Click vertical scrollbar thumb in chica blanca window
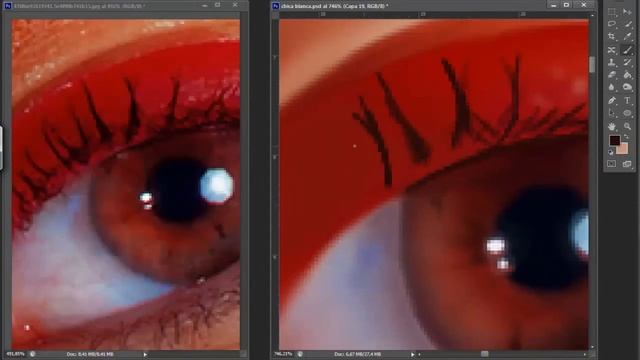 (592, 64)
